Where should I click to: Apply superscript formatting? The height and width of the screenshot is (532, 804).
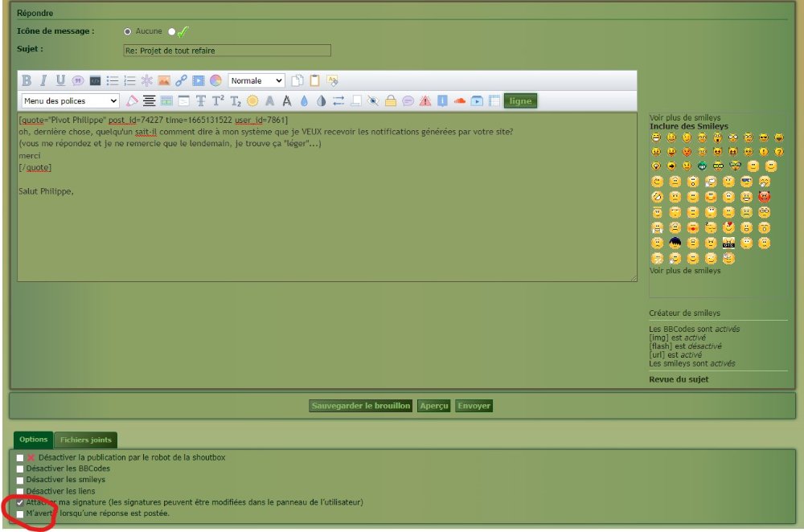(x=218, y=101)
